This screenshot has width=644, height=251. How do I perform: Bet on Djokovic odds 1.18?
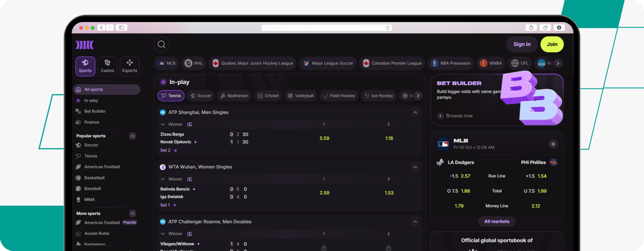pos(389,138)
